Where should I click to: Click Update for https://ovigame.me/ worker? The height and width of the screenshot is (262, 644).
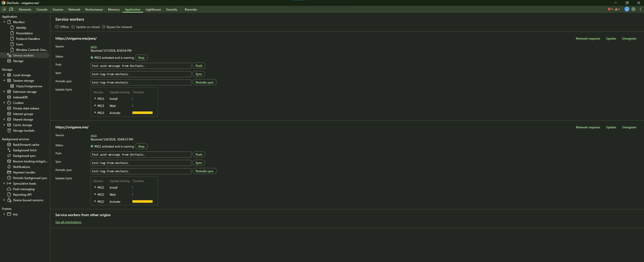coord(611,127)
